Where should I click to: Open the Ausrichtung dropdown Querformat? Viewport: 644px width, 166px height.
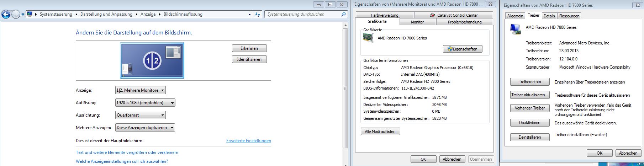tap(141, 115)
